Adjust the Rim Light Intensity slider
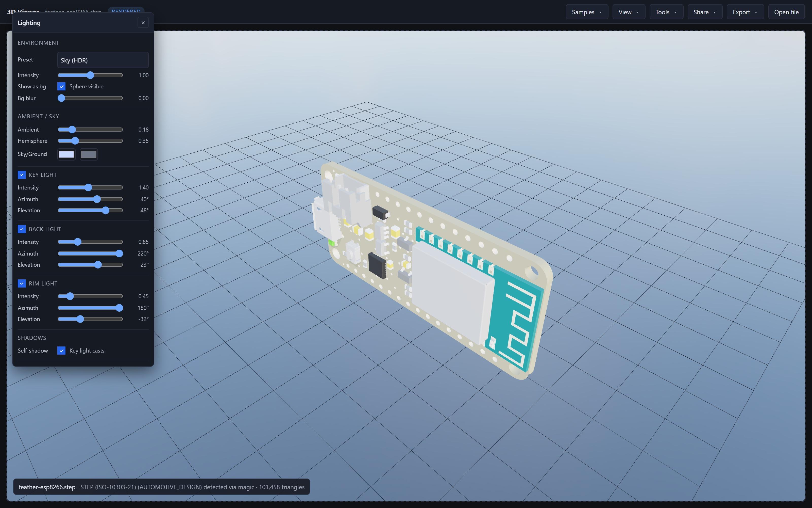The width and height of the screenshot is (812, 508). coord(90,296)
